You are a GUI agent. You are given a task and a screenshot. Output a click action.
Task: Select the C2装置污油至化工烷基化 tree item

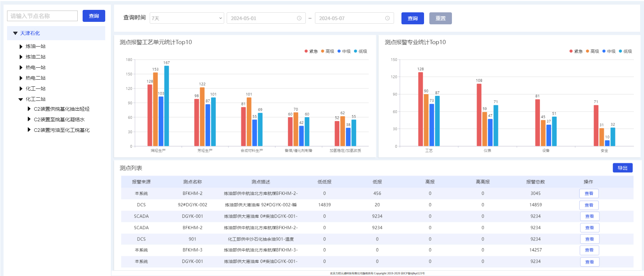[61, 130]
